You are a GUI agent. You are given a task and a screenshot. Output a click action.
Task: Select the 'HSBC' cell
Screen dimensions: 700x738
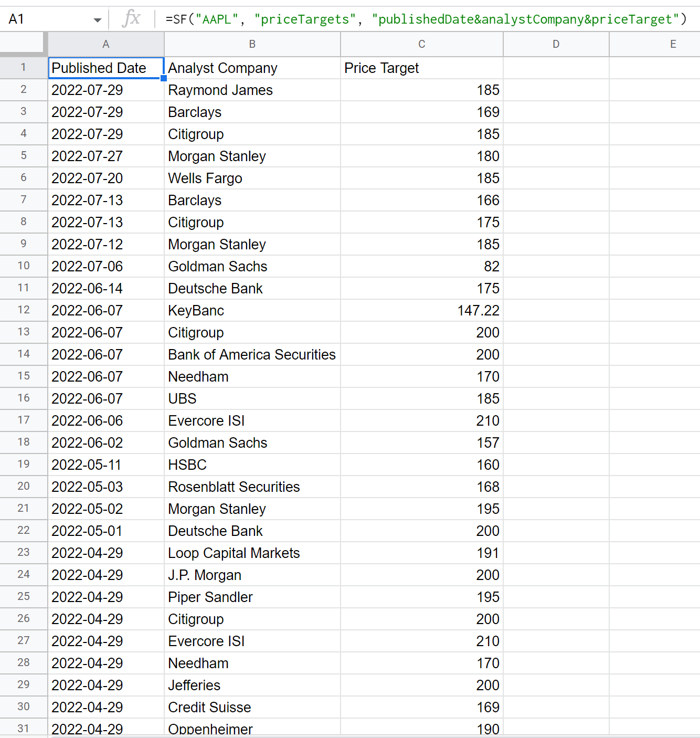[x=252, y=465]
